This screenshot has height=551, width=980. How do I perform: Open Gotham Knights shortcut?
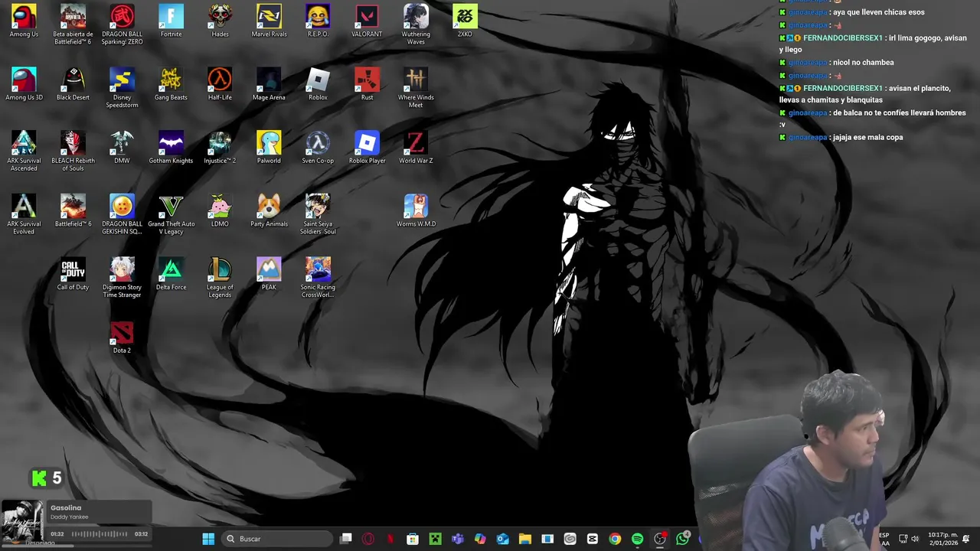171,148
